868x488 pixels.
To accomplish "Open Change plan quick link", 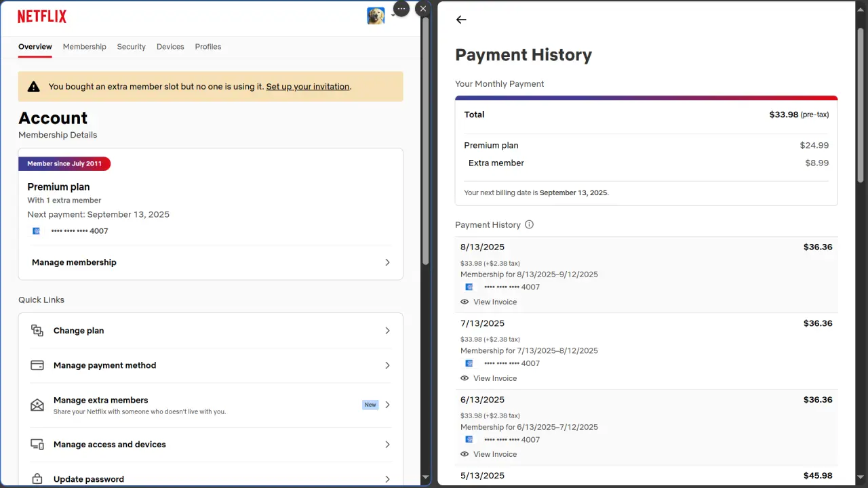I will (x=211, y=331).
